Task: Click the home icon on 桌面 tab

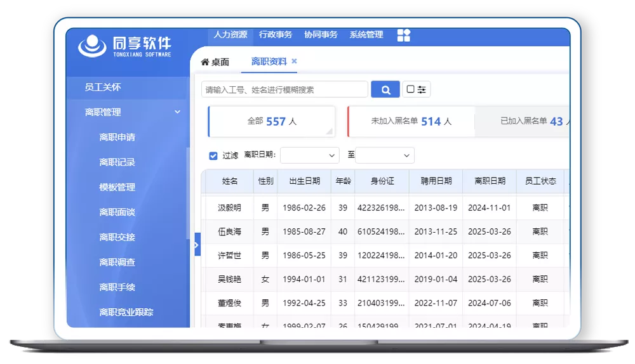Action: (x=205, y=62)
